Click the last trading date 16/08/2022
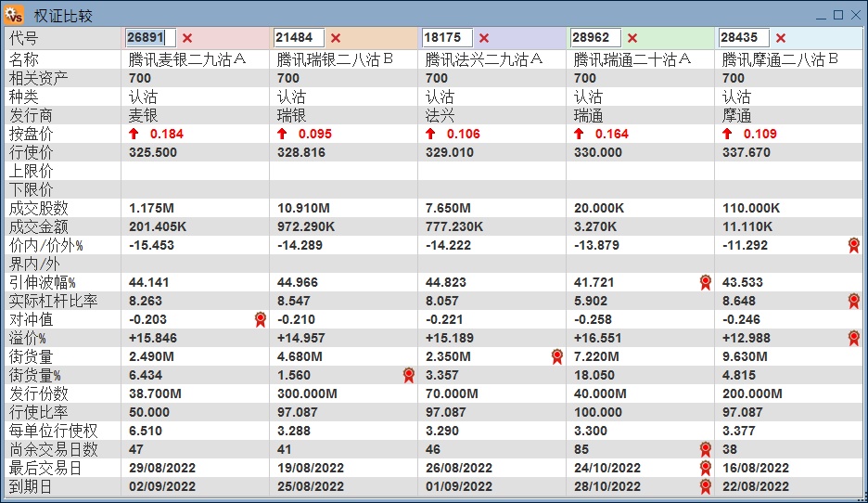The width and height of the screenshot is (868, 503). click(x=756, y=468)
